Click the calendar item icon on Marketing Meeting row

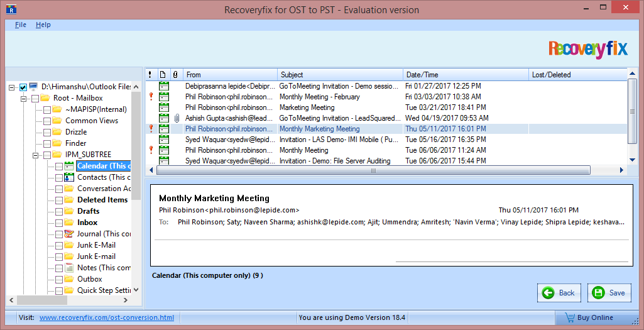coord(164,107)
